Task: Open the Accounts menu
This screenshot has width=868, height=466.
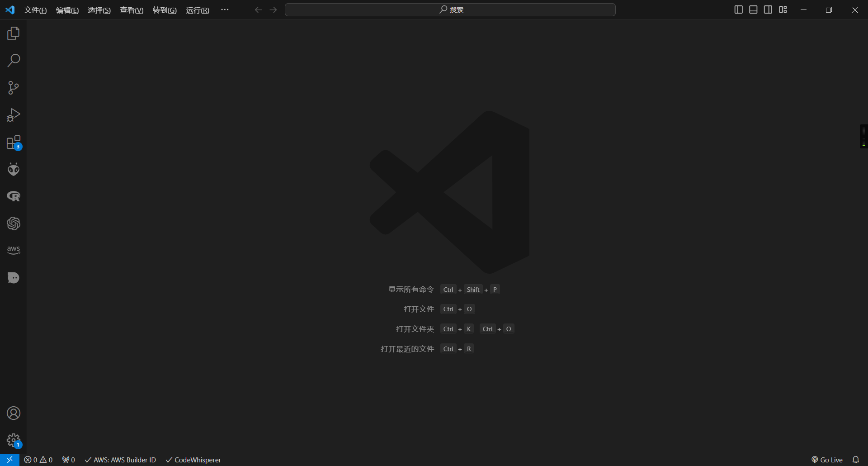Action: (14, 413)
